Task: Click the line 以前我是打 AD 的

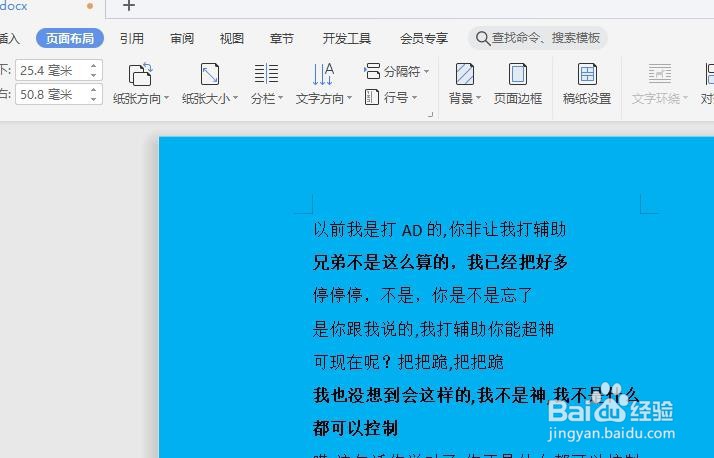Action: click(439, 229)
